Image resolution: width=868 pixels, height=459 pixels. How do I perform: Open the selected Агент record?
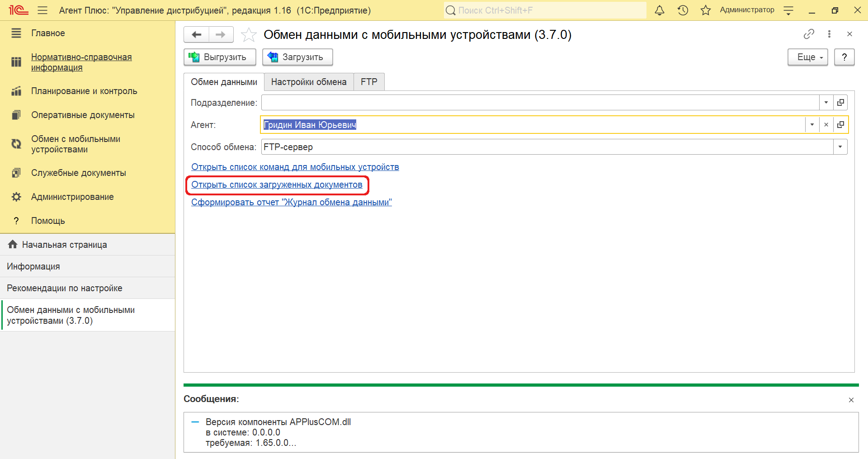coord(840,125)
